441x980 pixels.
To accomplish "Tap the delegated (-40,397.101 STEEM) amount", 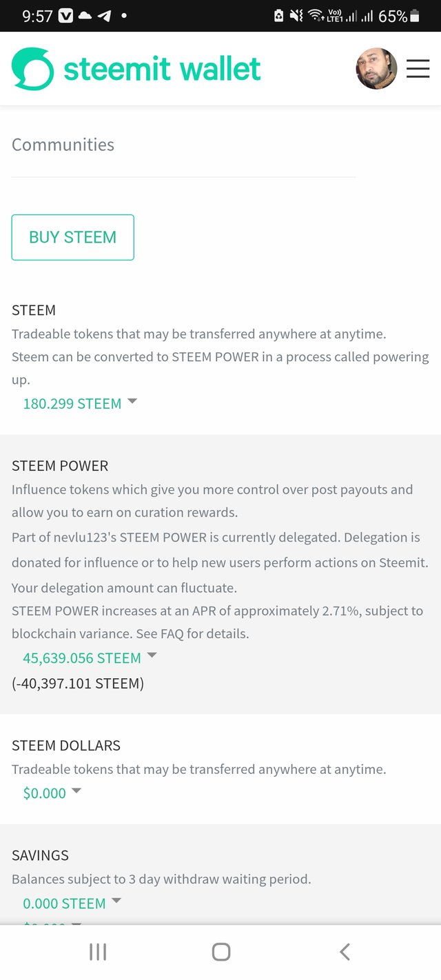I will 78,684.
